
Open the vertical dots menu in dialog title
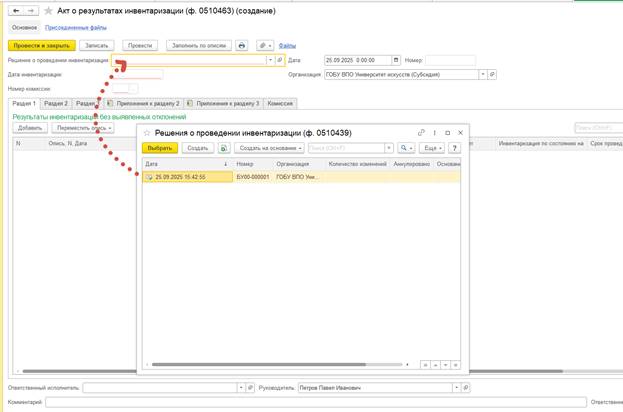[x=434, y=133]
